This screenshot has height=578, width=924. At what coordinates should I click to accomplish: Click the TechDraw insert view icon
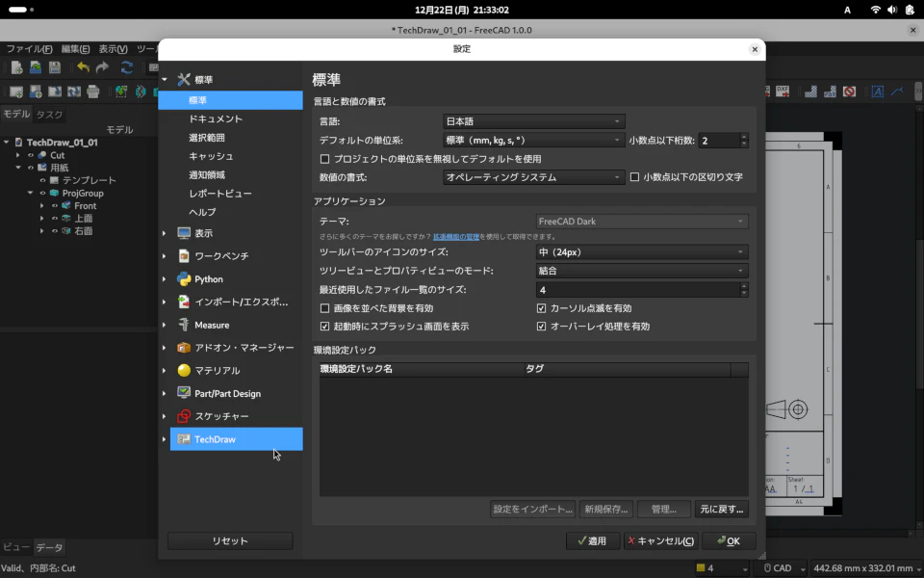[121, 92]
